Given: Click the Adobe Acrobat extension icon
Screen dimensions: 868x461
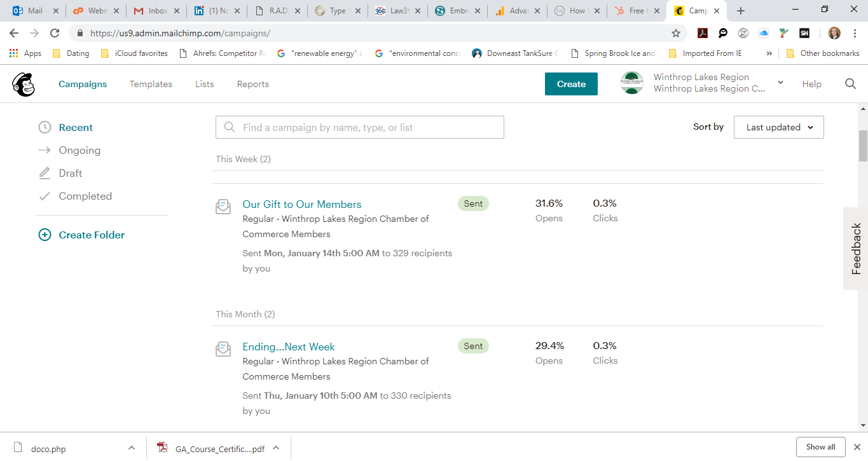Looking at the screenshot, I should (x=703, y=33).
